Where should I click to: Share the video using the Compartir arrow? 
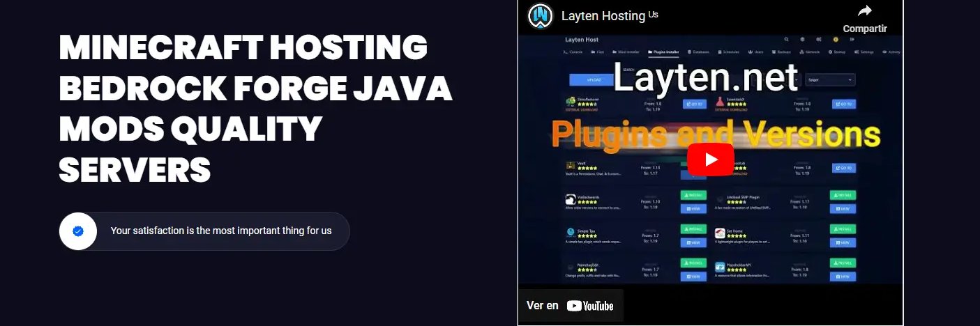865,19
